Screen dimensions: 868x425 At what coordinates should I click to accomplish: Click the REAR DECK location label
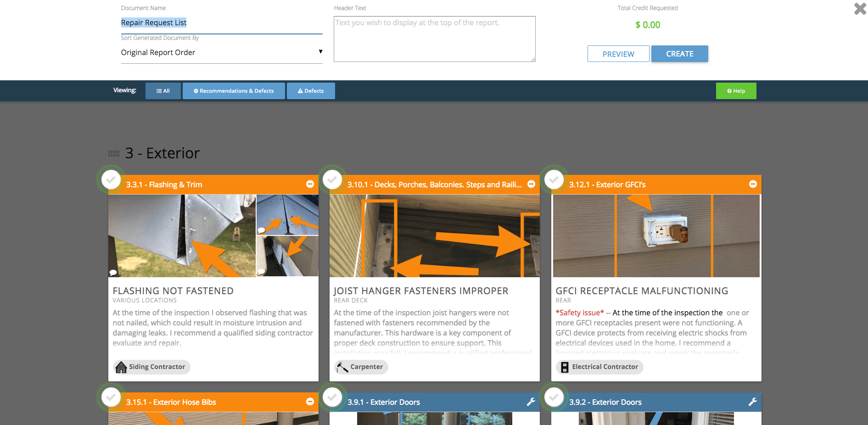[351, 301]
